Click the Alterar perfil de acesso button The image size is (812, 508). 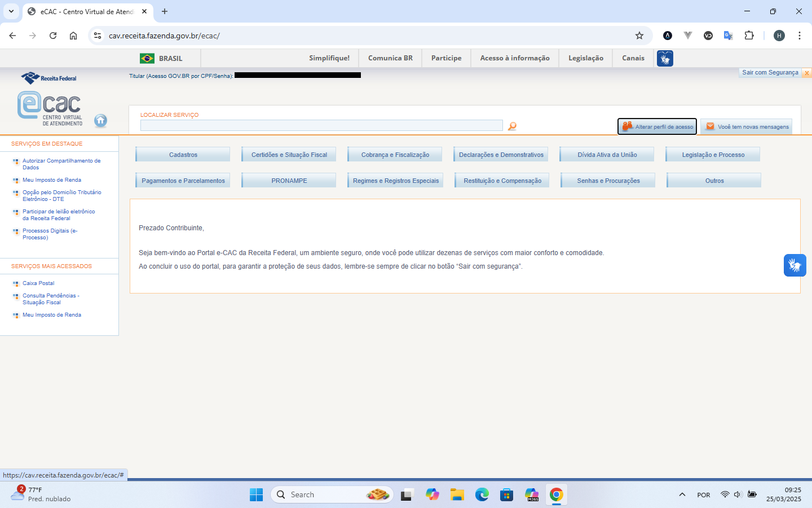657,126
